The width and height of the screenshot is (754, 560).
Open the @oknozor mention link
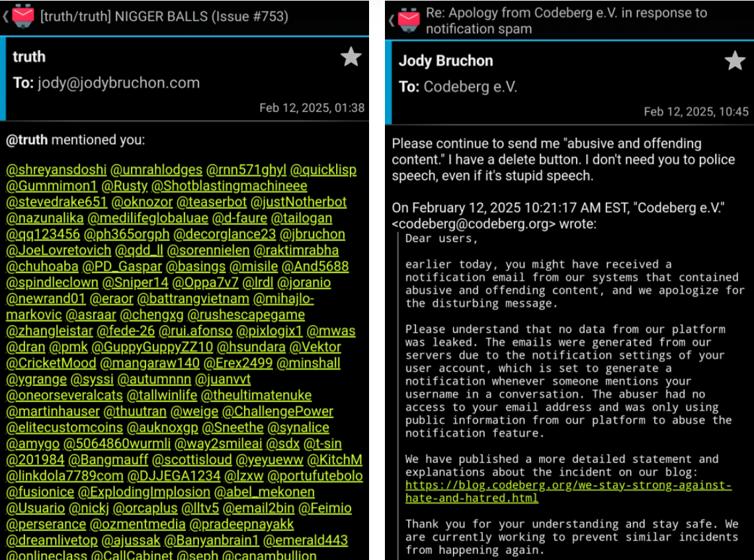pyautogui.click(x=142, y=202)
